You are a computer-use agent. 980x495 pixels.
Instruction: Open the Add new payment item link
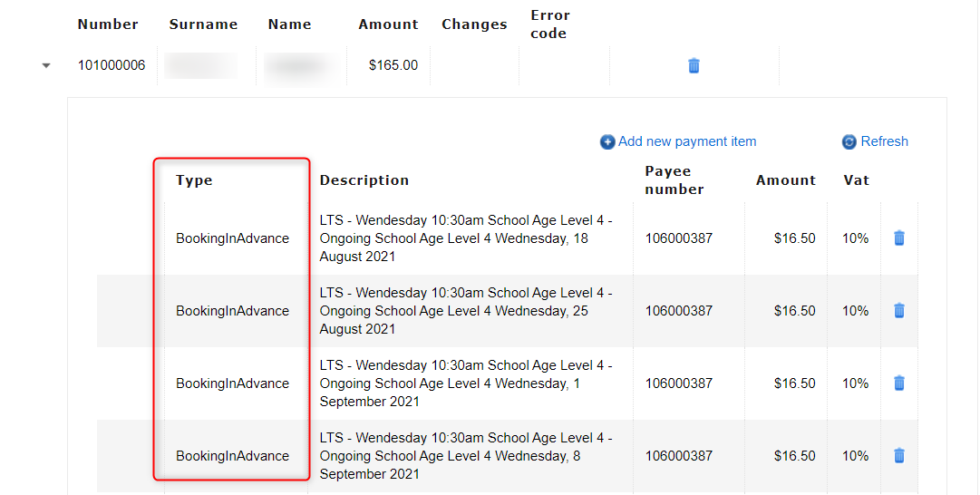[686, 141]
